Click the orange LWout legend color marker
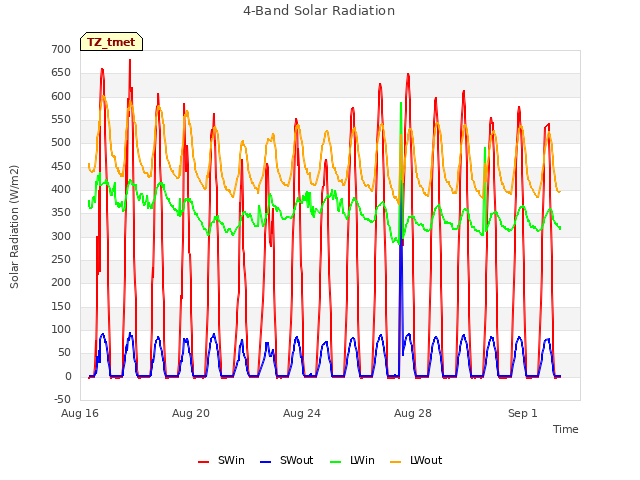The image size is (640, 480). 396,462
